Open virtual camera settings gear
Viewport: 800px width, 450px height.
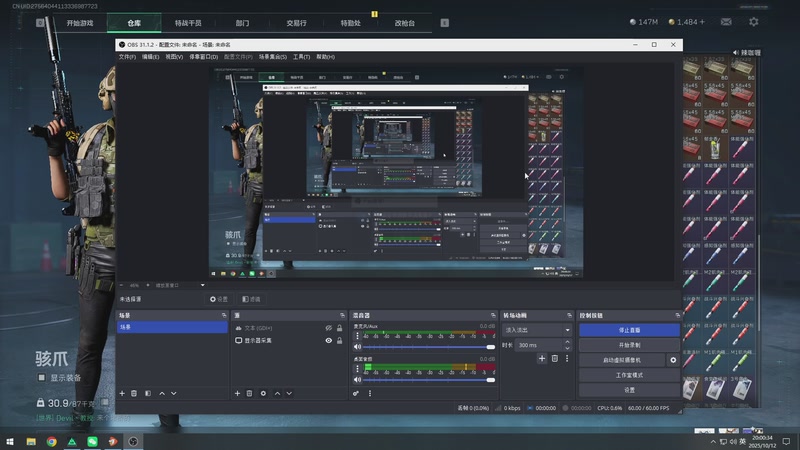(673, 360)
